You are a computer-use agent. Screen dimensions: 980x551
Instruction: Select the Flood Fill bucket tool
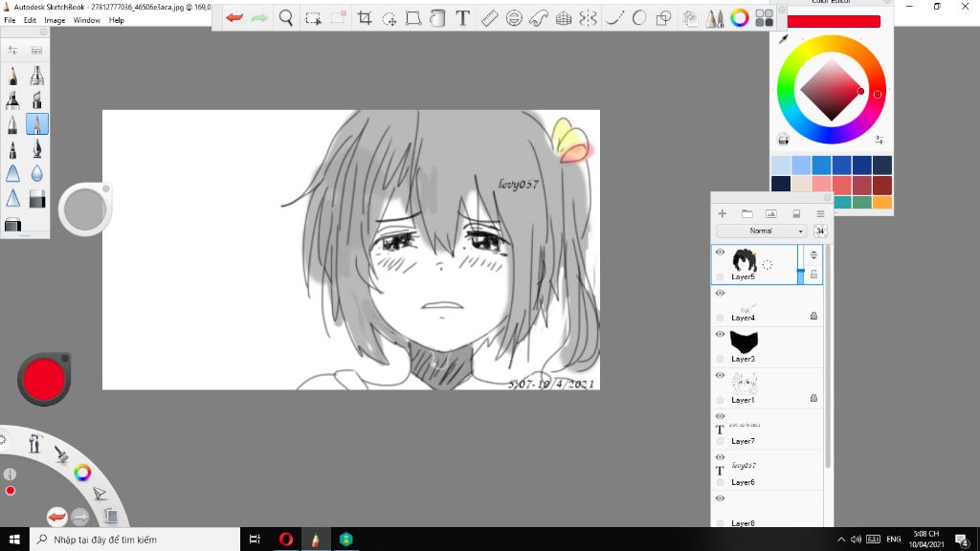point(437,18)
